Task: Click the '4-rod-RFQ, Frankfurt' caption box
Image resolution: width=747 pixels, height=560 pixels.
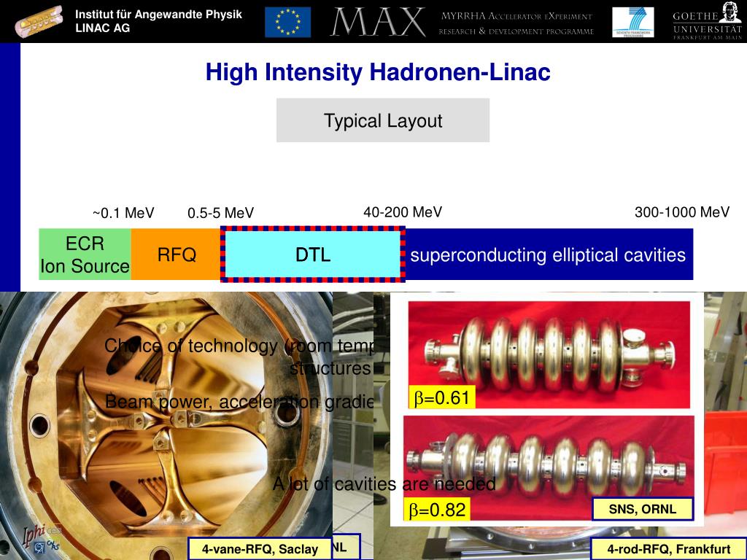Action: [668, 548]
